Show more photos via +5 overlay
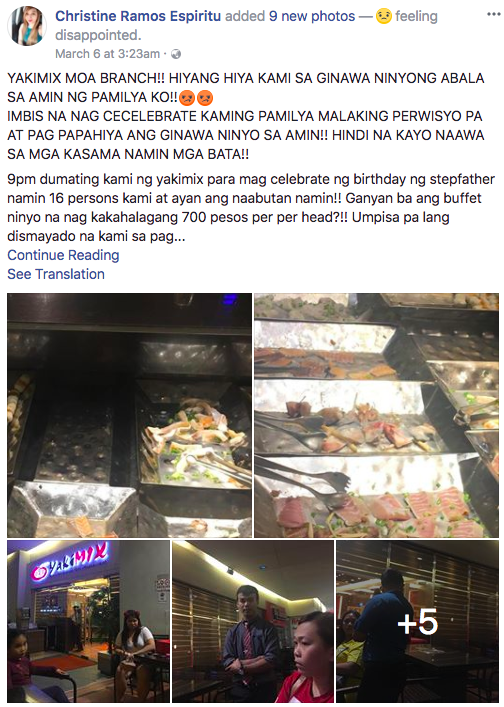 417,621
